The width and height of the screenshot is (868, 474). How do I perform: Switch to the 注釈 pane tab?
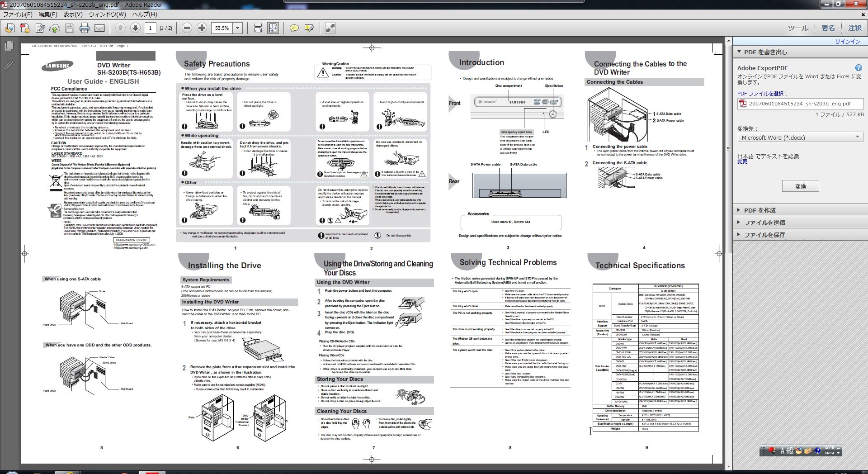pyautogui.click(x=854, y=28)
